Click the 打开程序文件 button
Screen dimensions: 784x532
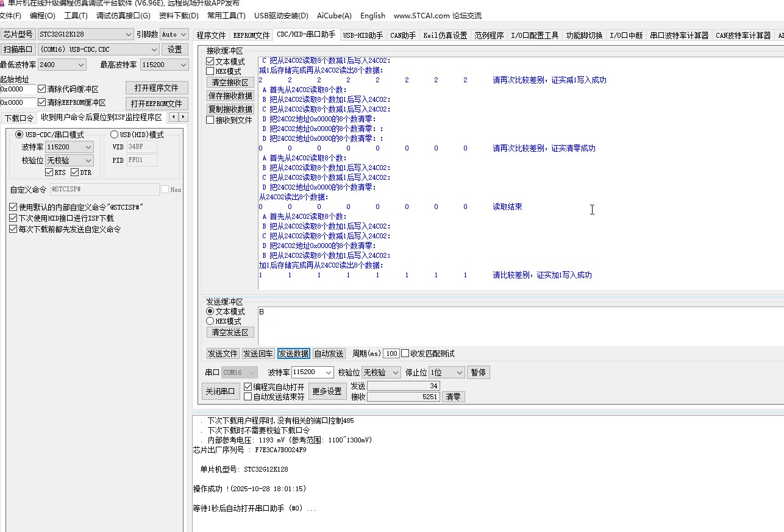point(157,88)
